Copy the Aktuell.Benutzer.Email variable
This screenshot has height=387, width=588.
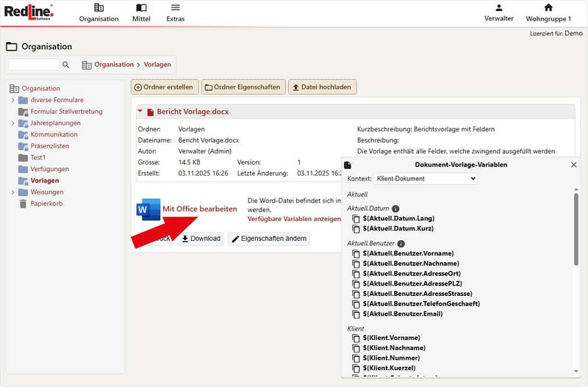point(356,314)
